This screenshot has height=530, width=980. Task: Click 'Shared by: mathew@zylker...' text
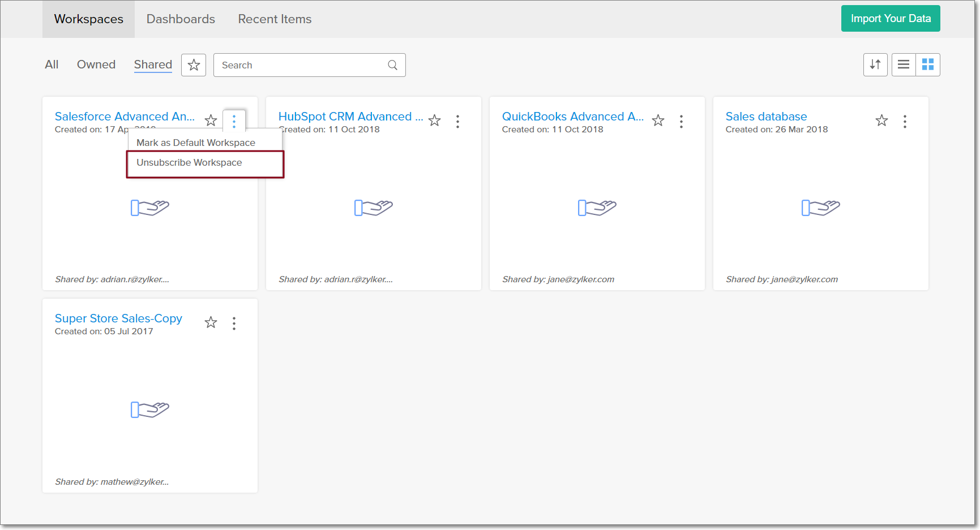[112, 482]
